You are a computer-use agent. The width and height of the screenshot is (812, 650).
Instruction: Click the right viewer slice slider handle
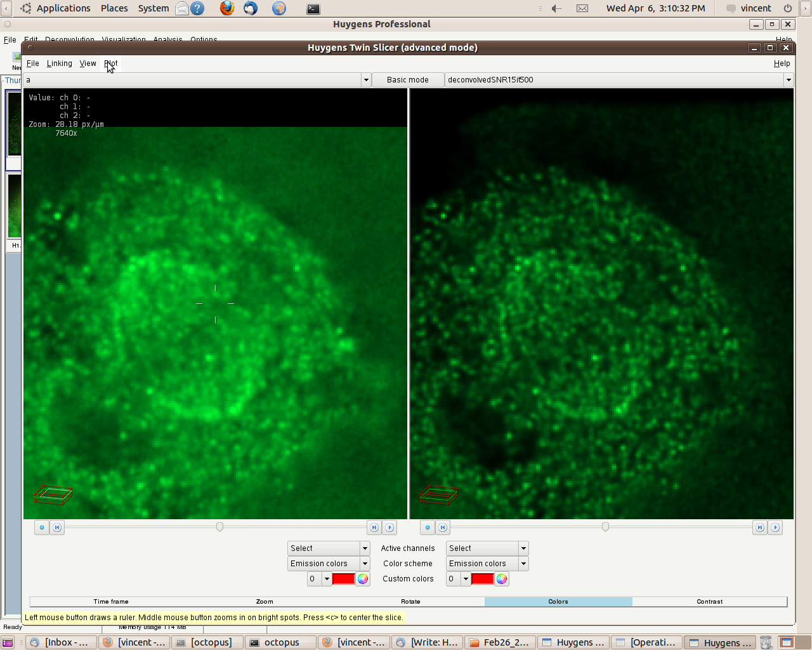pyautogui.click(x=605, y=527)
